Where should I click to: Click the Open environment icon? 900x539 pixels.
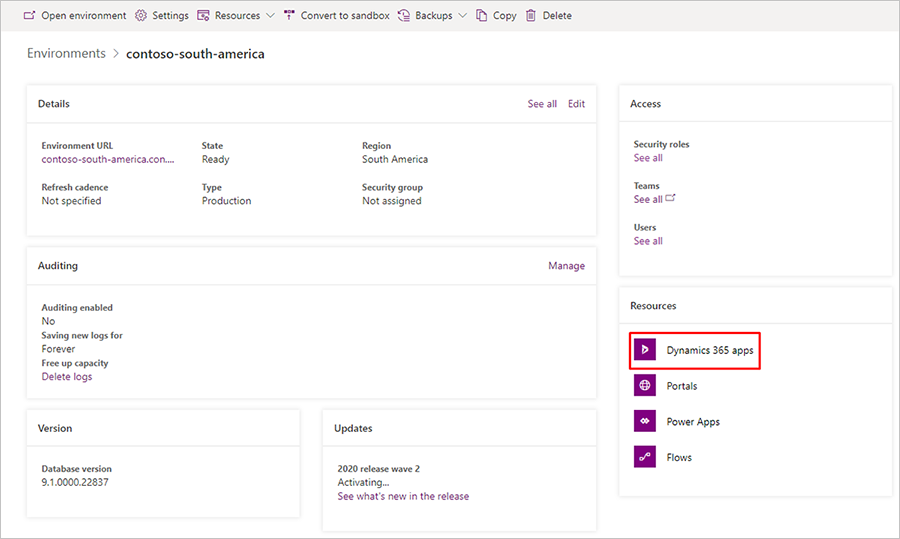(x=29, y=15)
